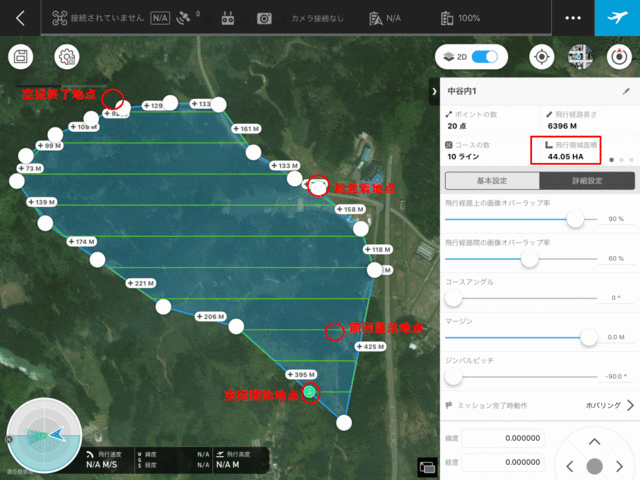This screenshot has width=640, height=480.
Task: Select the 10 ライン course count
Action: click(x=463, y=157)
